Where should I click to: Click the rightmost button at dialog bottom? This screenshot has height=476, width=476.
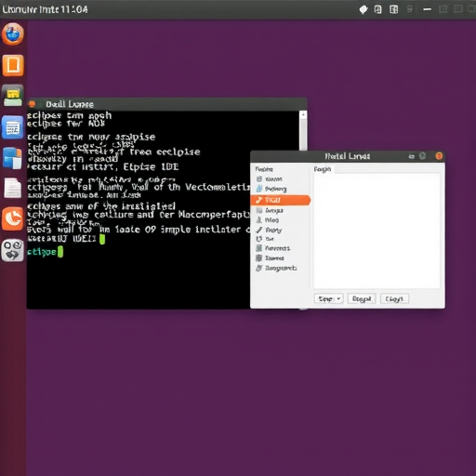(394, 298)
